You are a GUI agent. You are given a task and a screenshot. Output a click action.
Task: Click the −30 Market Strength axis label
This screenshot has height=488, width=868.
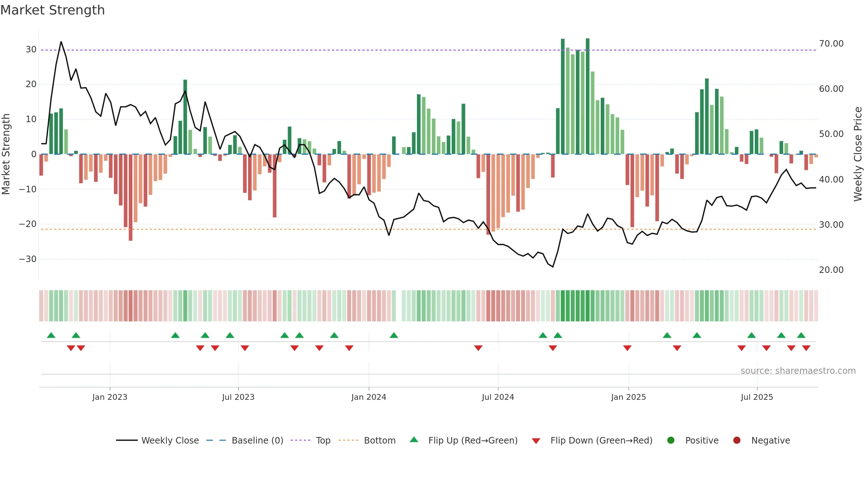[x=28, y=259]
